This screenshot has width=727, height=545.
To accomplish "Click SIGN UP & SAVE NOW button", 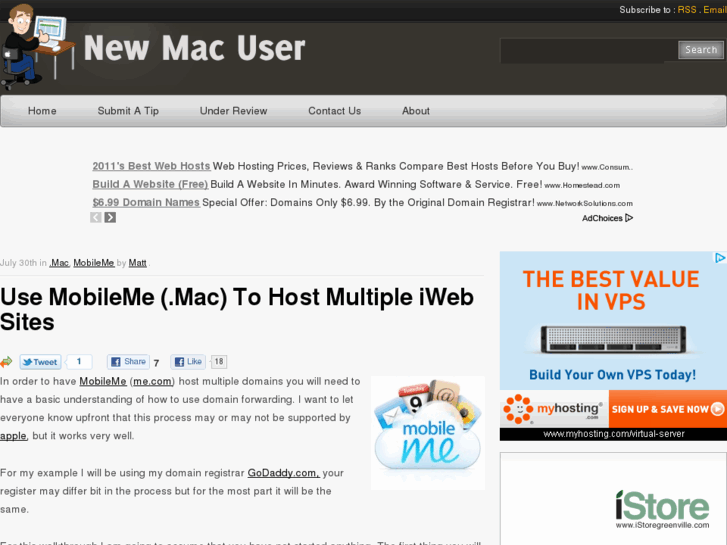I will 667,409.
